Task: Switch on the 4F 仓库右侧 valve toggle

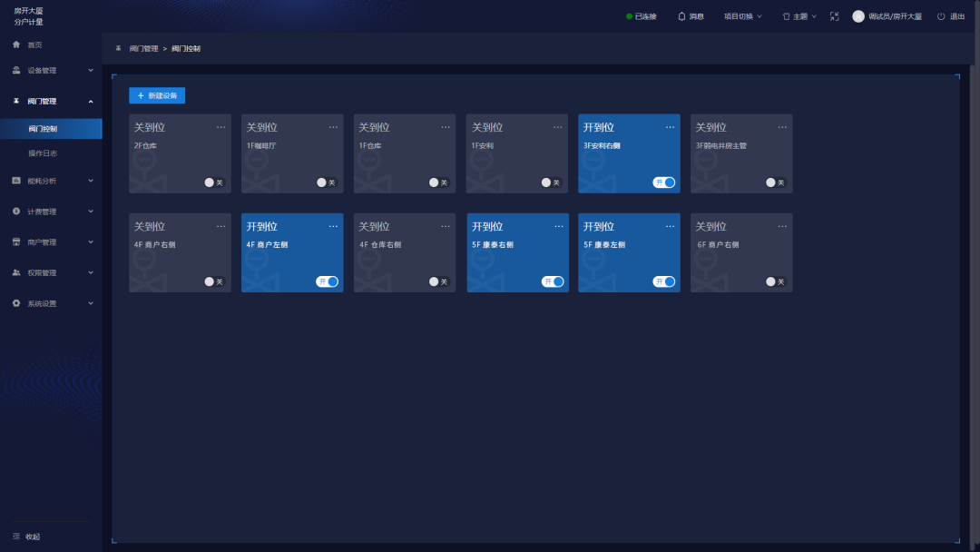Action: 439,282
